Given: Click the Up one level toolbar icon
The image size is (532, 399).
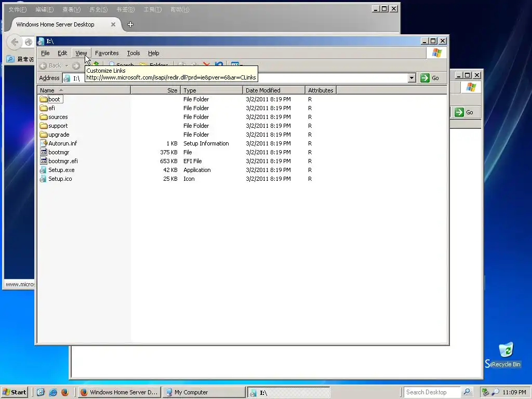Looking at the screenshot, I should pyautogui.click(x=96, y=64).
